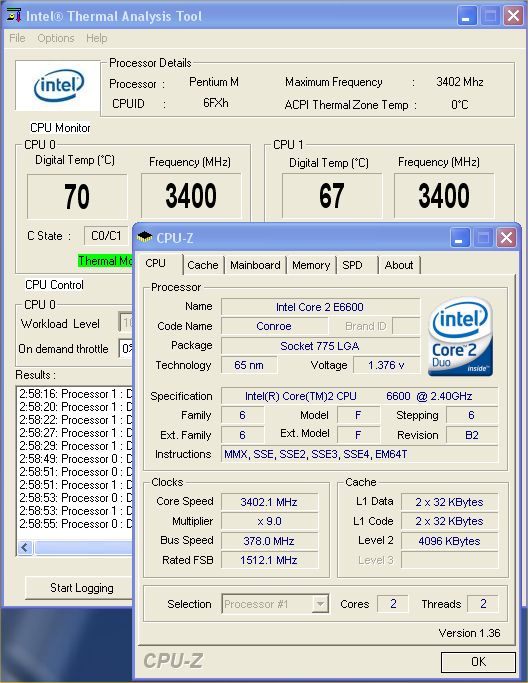The image size is (528, 683).
Task: Click the Multiplier value x 9.0
Action: (269, 521)
